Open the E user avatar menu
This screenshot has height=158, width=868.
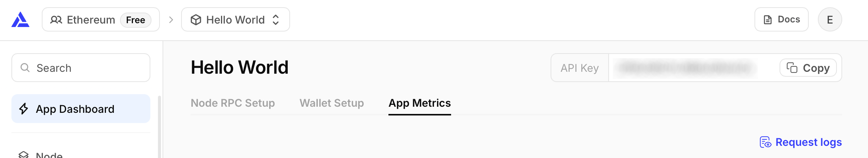point(830,20)
